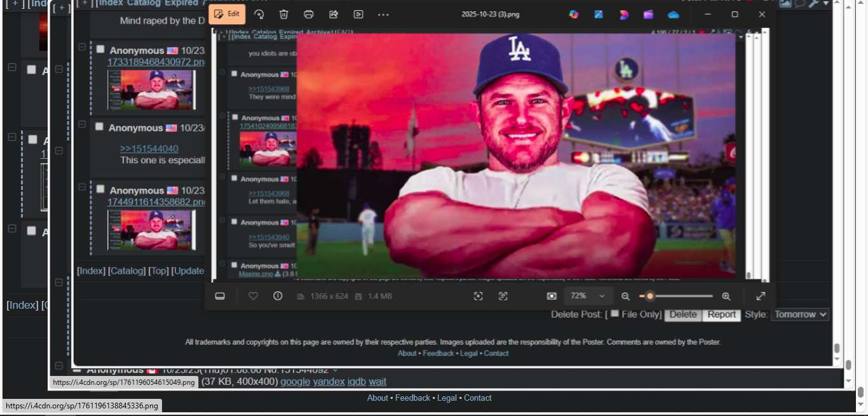Open thumbnail under 1744911614358682.png
868x416 pixels.
coord(151,230)
